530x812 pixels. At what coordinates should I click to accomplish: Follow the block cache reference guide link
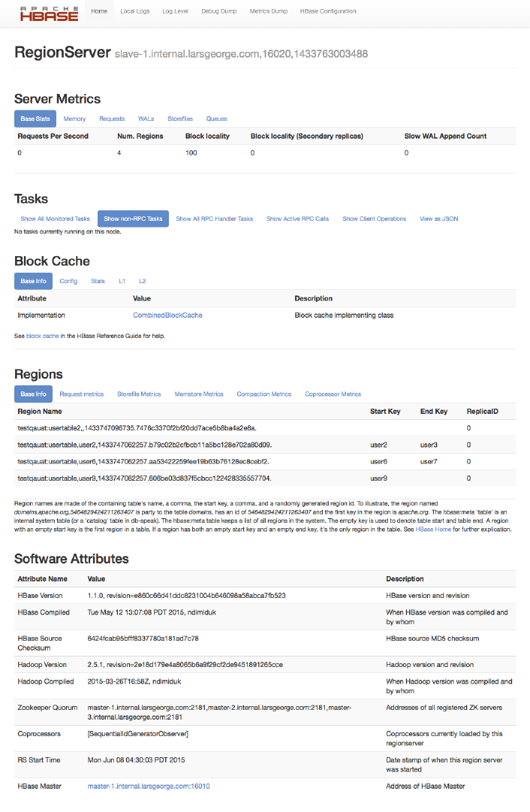[43, 336]
